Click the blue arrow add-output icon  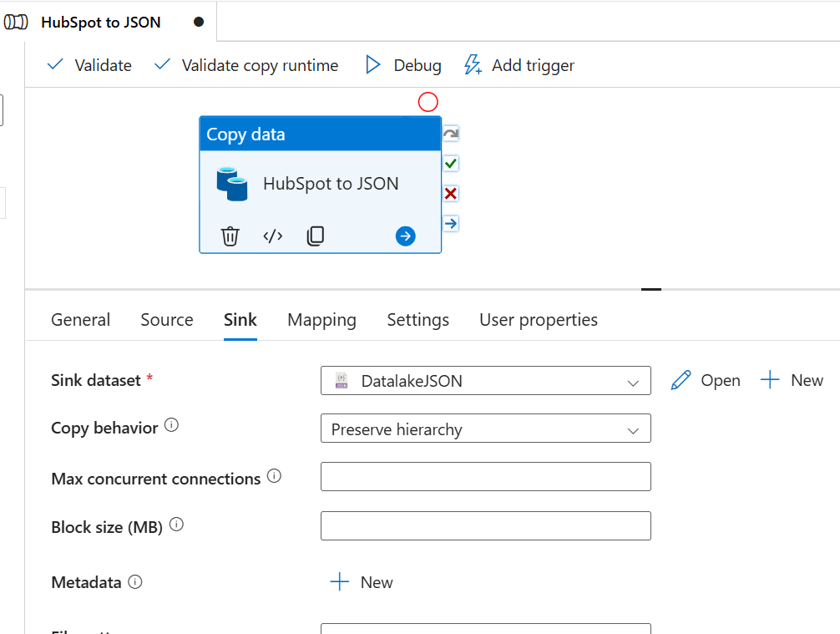click(405, 236)
